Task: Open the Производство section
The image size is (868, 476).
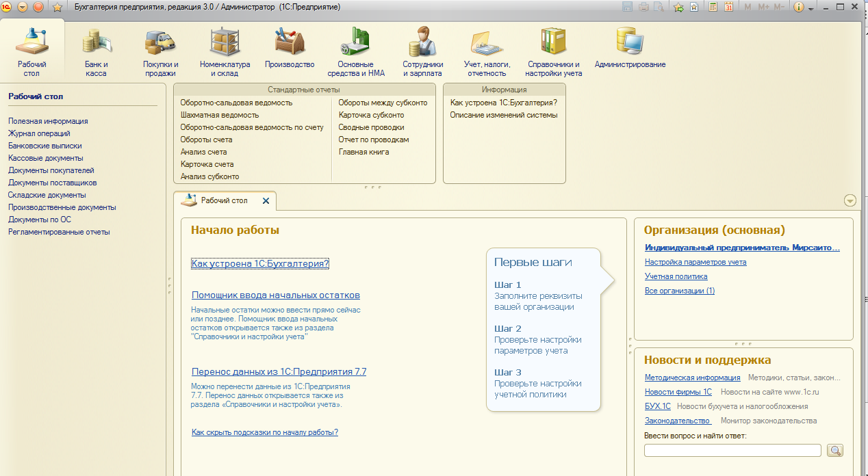Action: tap(290, 48)
